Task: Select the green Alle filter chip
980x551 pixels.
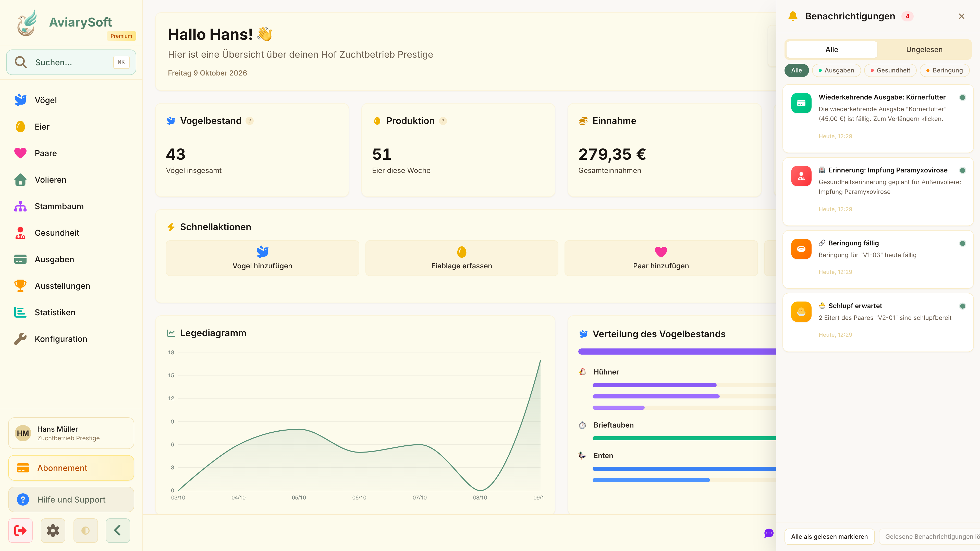Action: click(x=796, y=70)
